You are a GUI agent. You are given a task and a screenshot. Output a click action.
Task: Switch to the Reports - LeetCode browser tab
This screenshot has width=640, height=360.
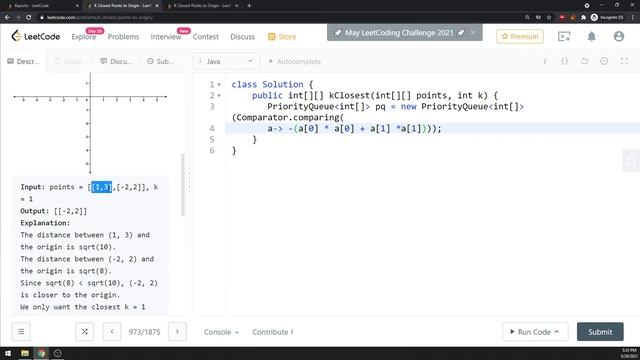coord(42,6)
